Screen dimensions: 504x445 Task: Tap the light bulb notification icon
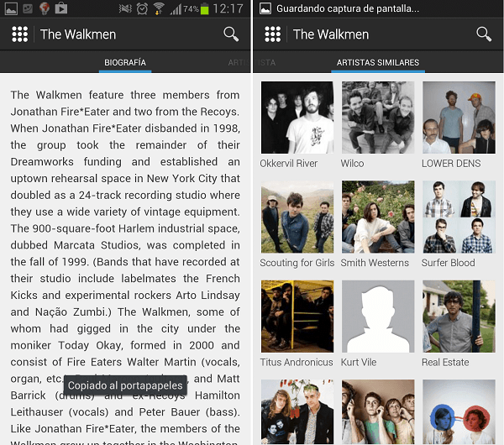point(45,8)
